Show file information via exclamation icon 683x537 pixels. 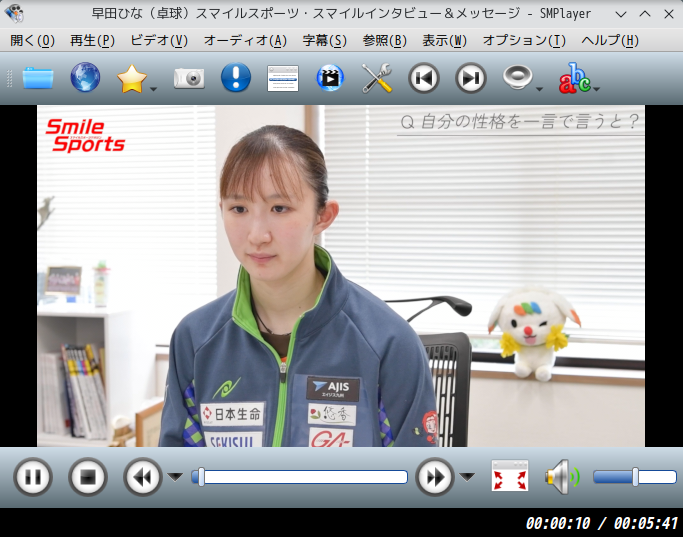tap(236, 78)
